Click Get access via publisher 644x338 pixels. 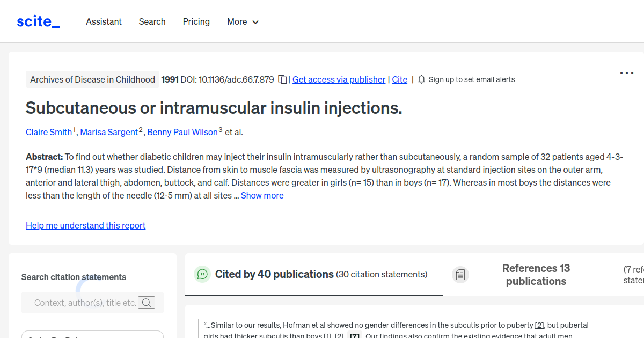(339, 79)
